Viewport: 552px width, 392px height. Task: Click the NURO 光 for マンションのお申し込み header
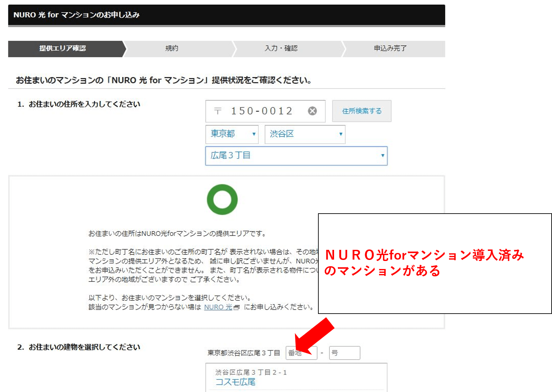[x=227, y=15]
